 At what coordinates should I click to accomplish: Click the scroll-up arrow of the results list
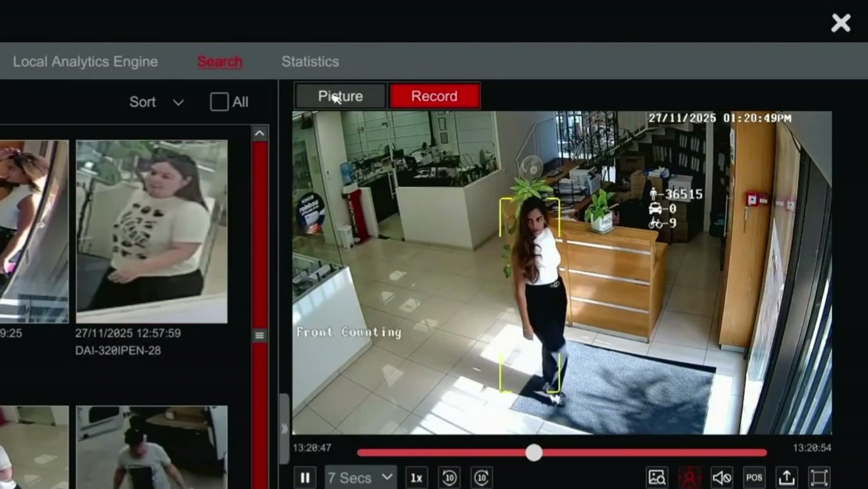click(260, 134)
